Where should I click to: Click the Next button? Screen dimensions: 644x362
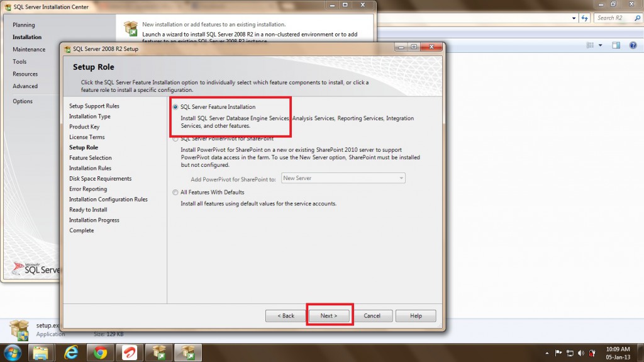tap(329, 315)
